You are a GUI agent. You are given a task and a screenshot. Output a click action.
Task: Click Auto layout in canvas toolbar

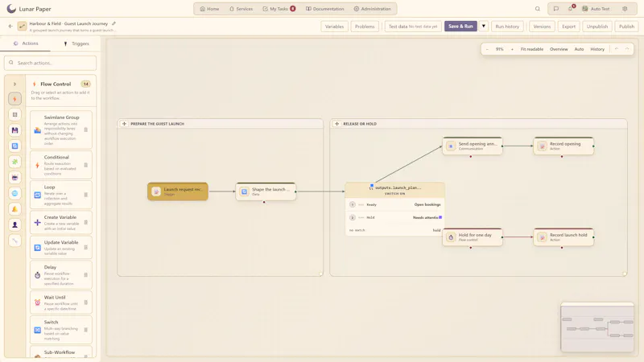coord(579,49)
